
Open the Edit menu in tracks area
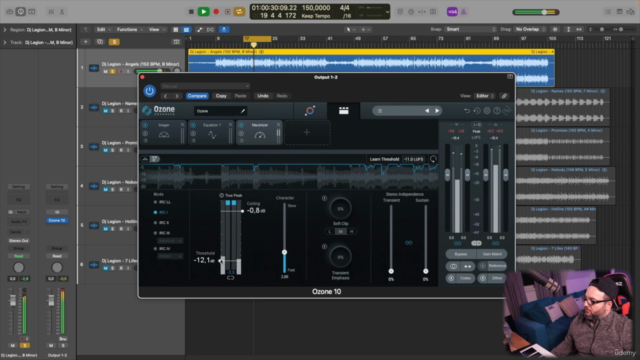coord(102,29)
